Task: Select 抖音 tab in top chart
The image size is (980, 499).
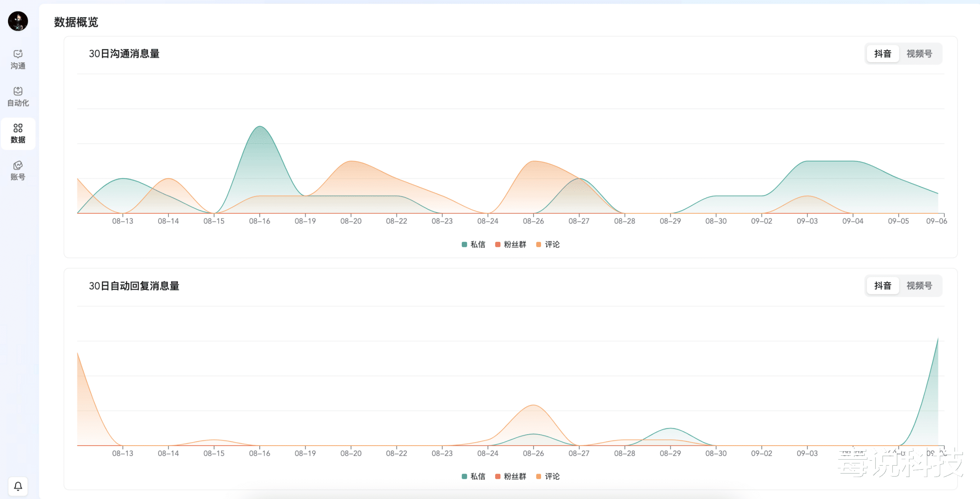Action: tap(883, 54)
